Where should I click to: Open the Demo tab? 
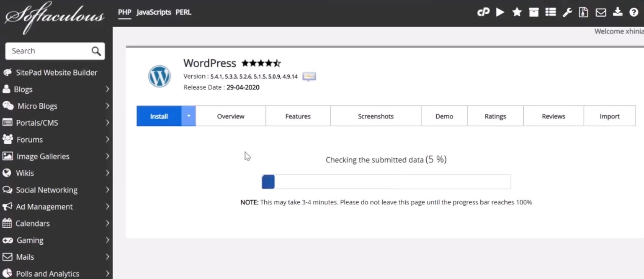click(x=444, y=116)
